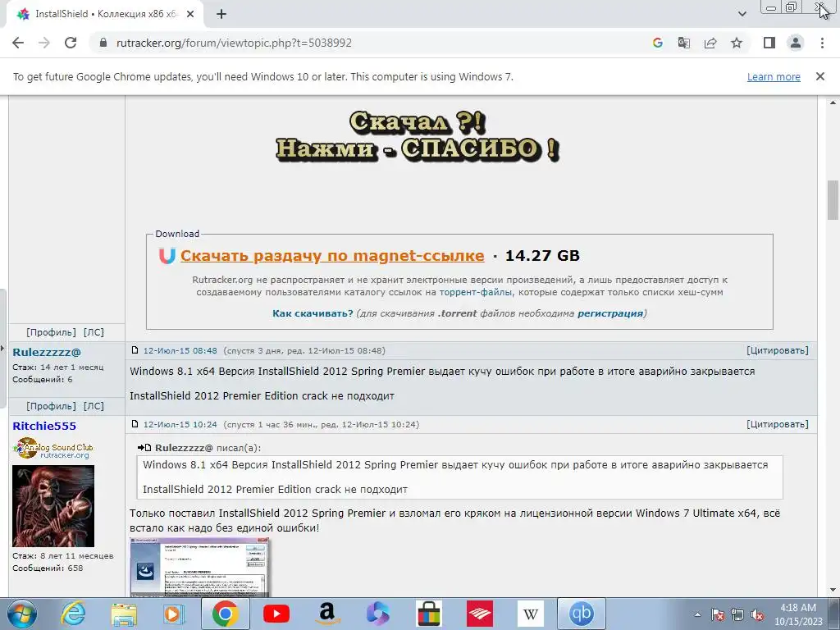The width and height of the screenshot is (840, 630).
Task: Click the Google search icon in address bar
Action: click(x=658, y=43)
